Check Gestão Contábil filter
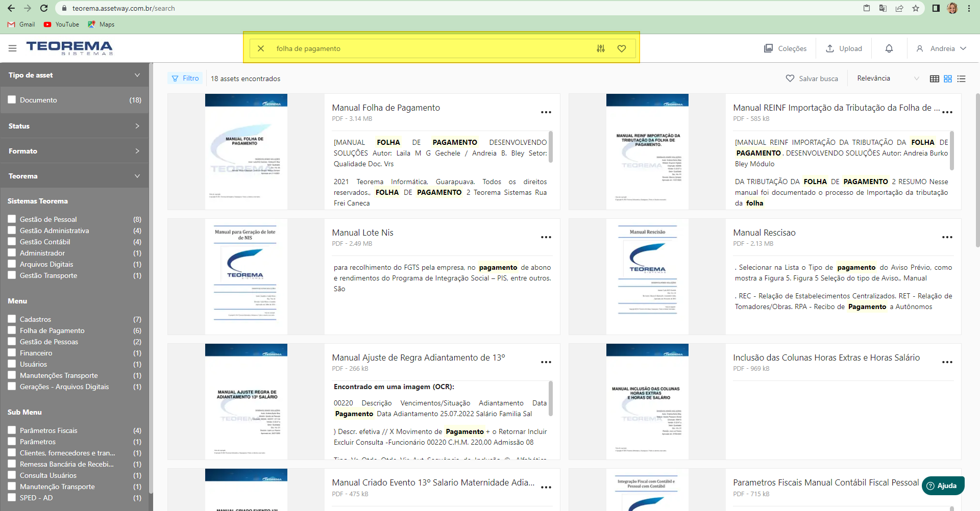 pyautogui.click(x=12, y=241)
